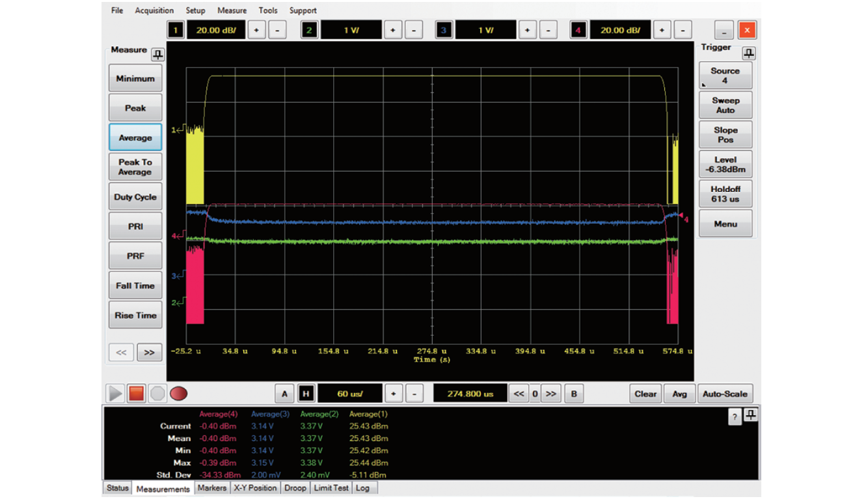Open the Trigger Source selector
The width and height of the screenshot is (868, 501).
(725, 75)
